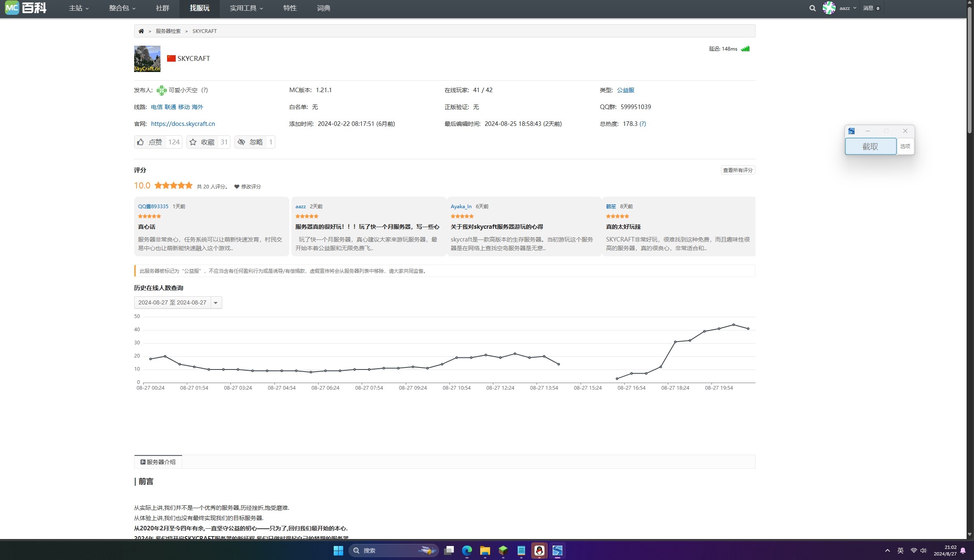Open the aazz user account dropdown
The height and width of the screenshot is (560, 974).
click(848, 8)
